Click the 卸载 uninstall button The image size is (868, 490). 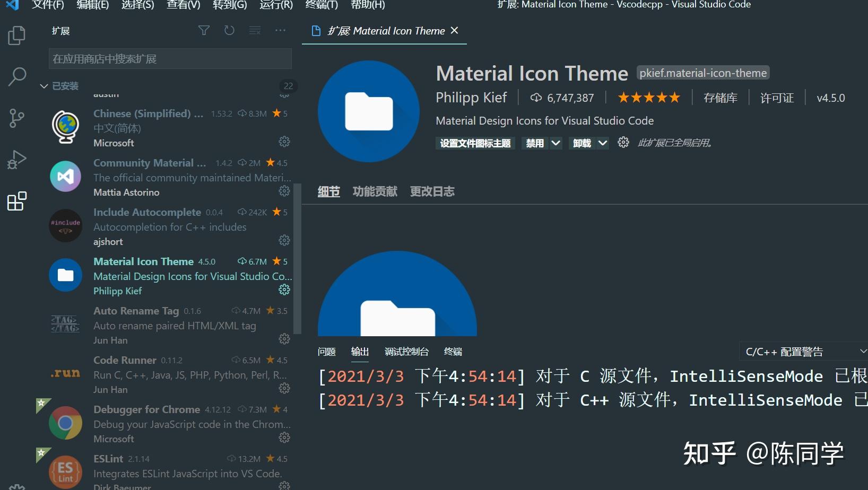click(x=582, y=143)
